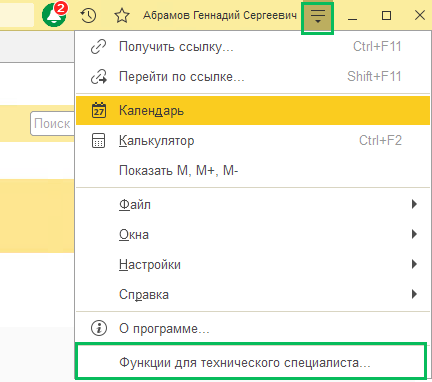Expand the Файл submenu
Image resolution: width=432 pixels, height=382 pixels.
coord(253,204)
